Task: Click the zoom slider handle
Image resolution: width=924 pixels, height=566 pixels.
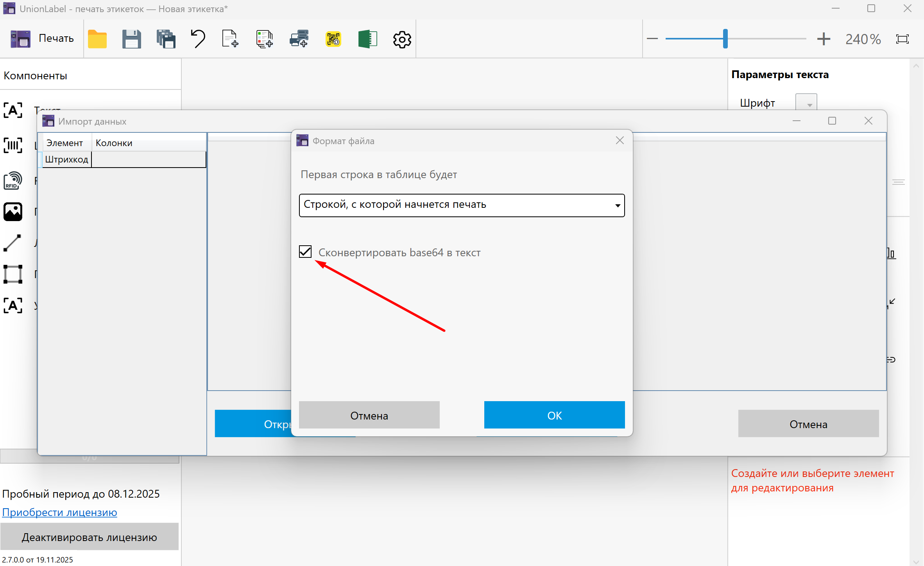Action: click(725, 39)
